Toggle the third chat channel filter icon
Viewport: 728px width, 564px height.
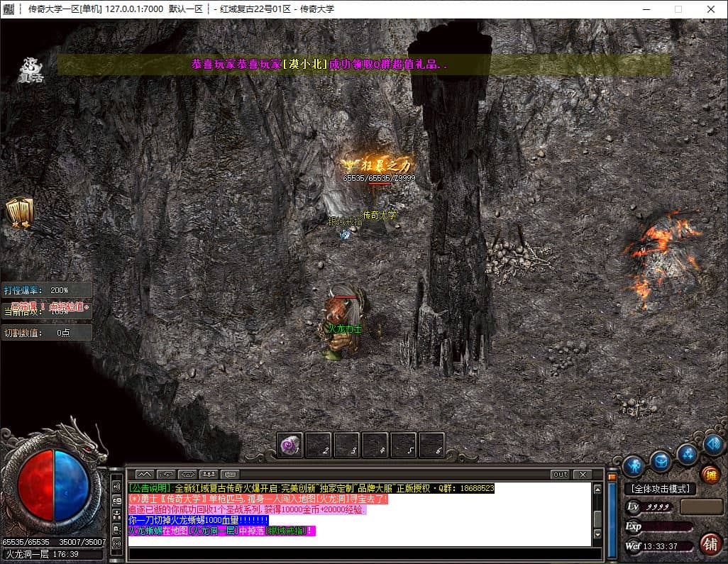coord(116,515)
